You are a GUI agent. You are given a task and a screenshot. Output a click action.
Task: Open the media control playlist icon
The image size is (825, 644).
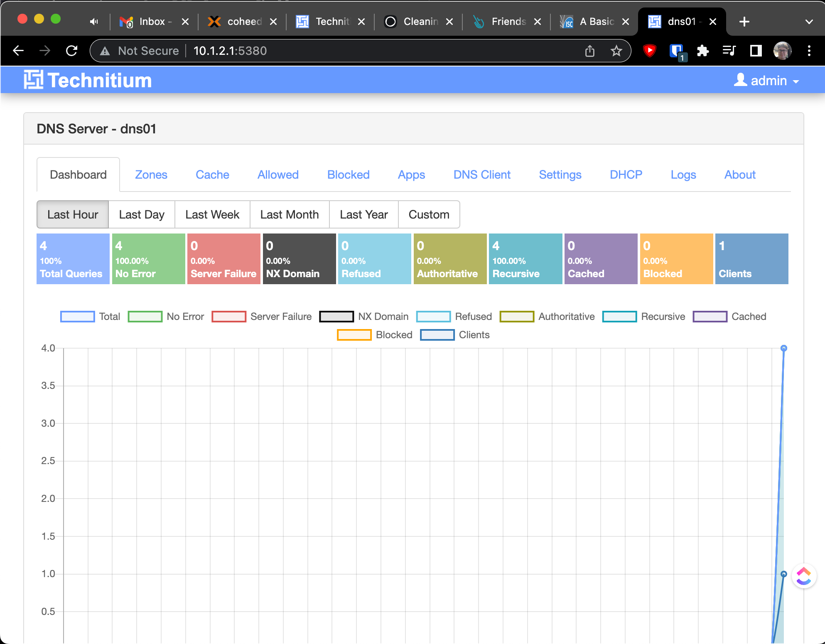(729, 51)
